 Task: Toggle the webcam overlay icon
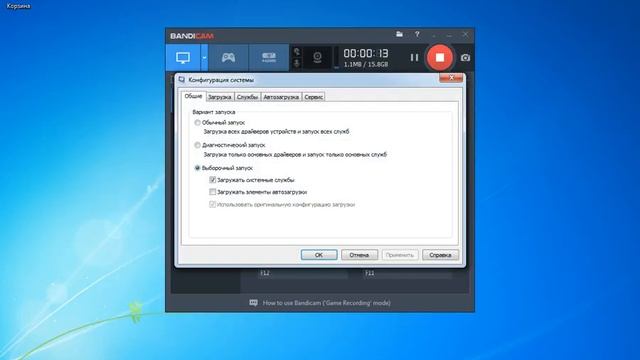click(x=317, y=58)
